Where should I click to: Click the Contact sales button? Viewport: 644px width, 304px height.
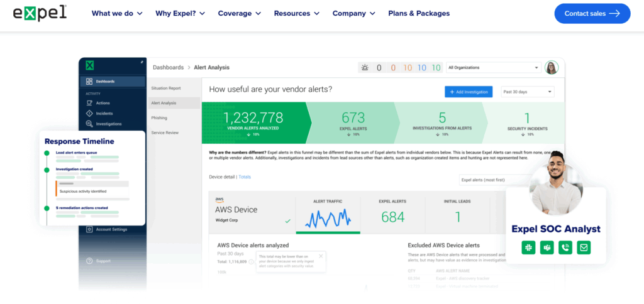click(x=592, y=14)
